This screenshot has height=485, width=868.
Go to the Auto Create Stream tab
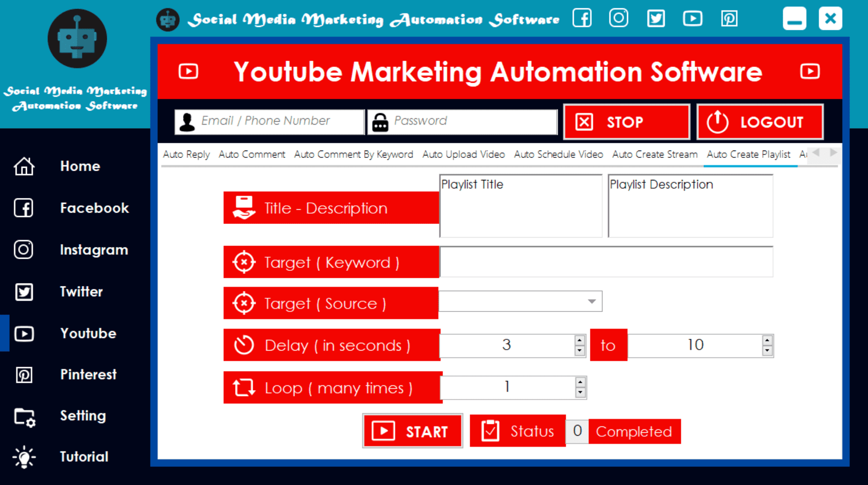tap(654, 154)
